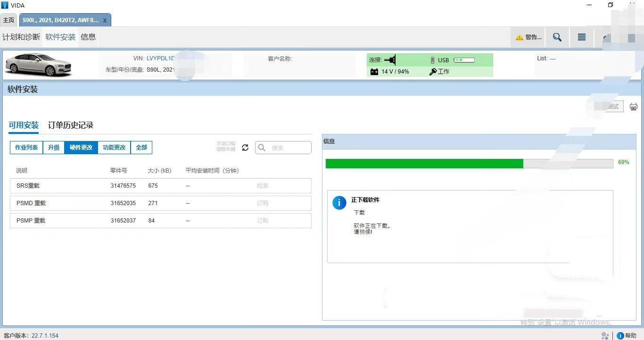644x340 pixels.
Task: Click the key 工作 status icon
Action: click(433, 72)
